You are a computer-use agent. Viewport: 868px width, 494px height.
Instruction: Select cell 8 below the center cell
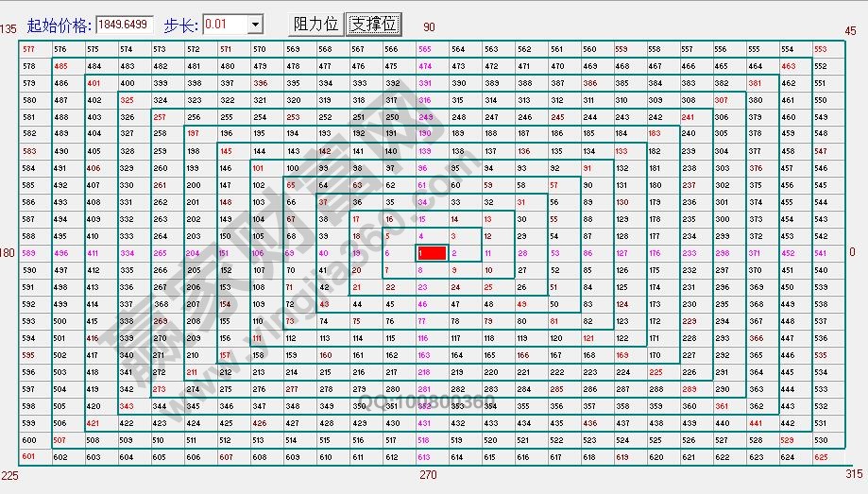click(421, 270)
